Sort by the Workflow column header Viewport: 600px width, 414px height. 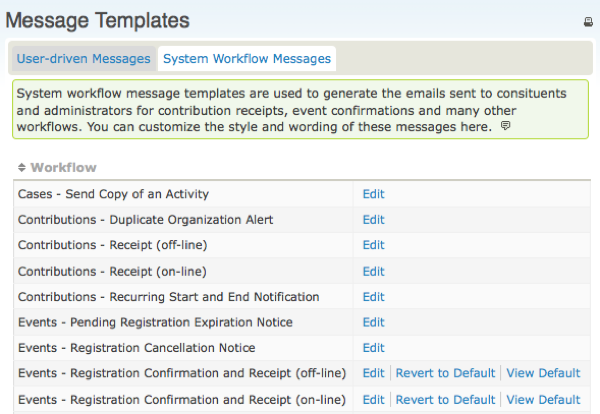(x=63, y=168)
